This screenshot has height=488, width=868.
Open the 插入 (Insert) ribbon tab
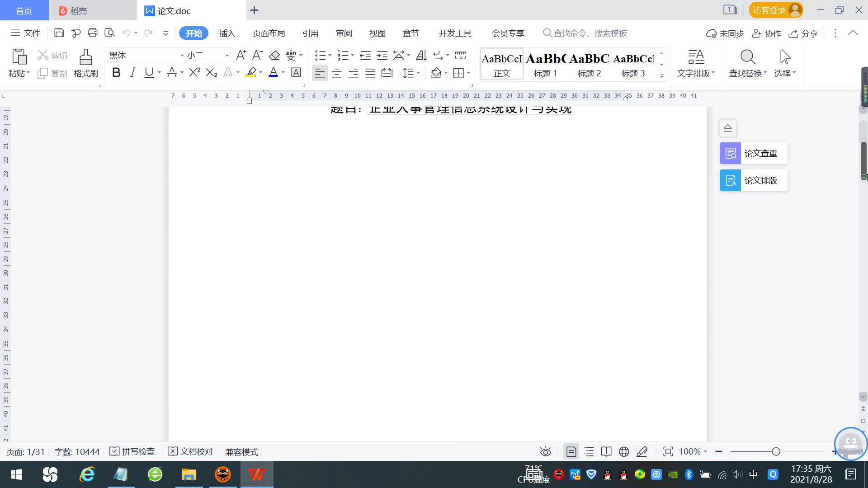[x=227, y=33]
